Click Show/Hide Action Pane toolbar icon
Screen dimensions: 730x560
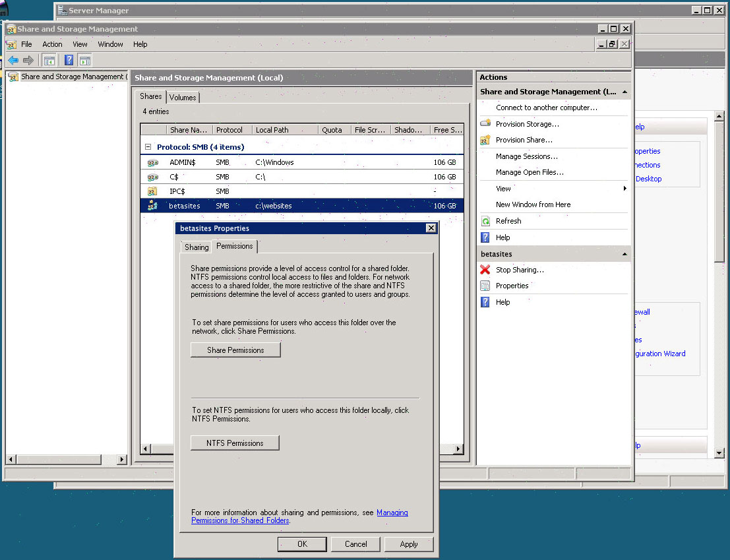84,60
